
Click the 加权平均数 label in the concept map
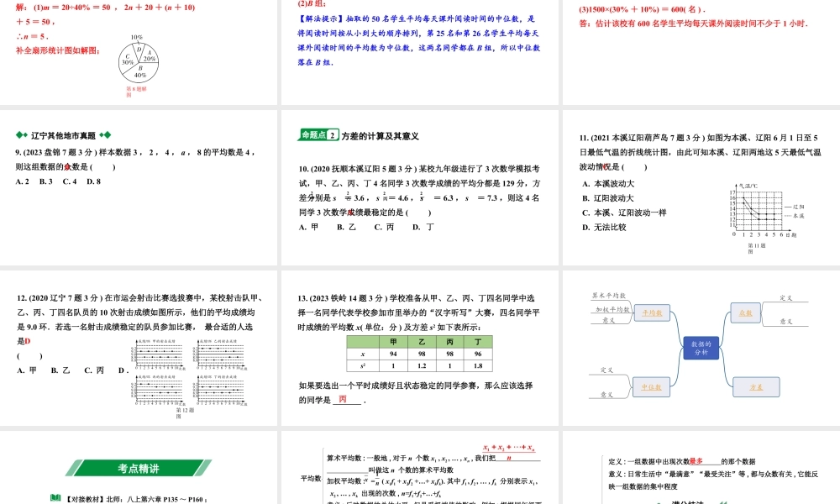click(x=612, y=308)
